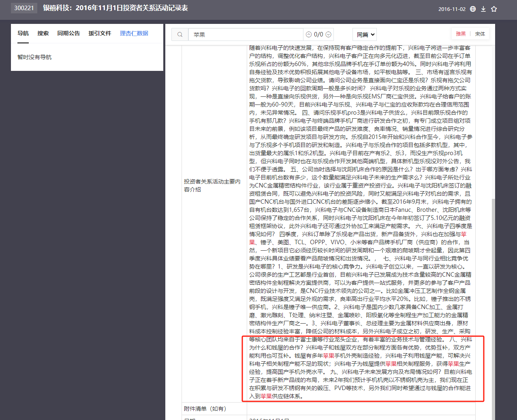This screenshot has width=517, height=420.
Task: Click the 300221 stock code badge
Action: (x=24, y=8)
